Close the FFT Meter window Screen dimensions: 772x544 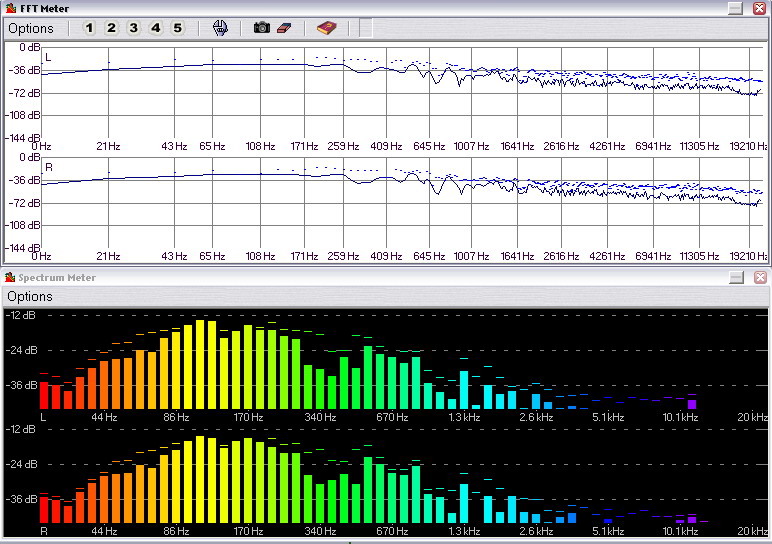pos(759,8)
